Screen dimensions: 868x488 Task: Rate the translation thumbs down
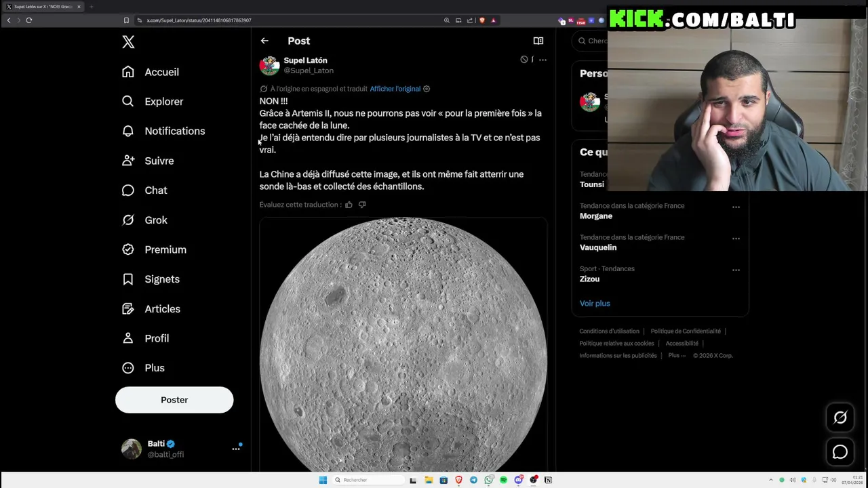tap(362, 205)
